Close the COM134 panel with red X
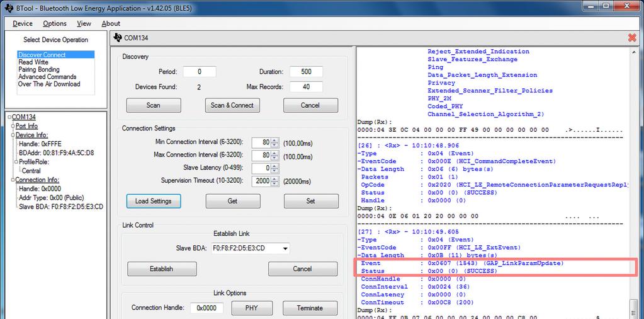Viewport: 644px width, 319px height. tap(632, 38)
